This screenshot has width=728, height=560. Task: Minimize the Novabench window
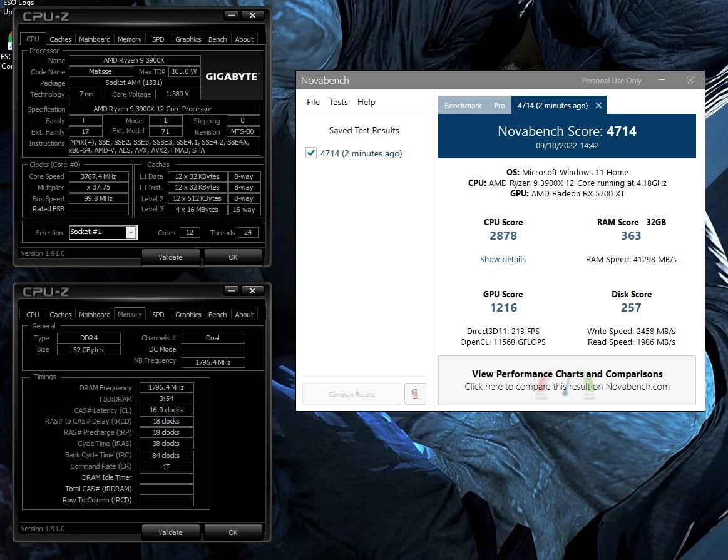click(662, 80)
